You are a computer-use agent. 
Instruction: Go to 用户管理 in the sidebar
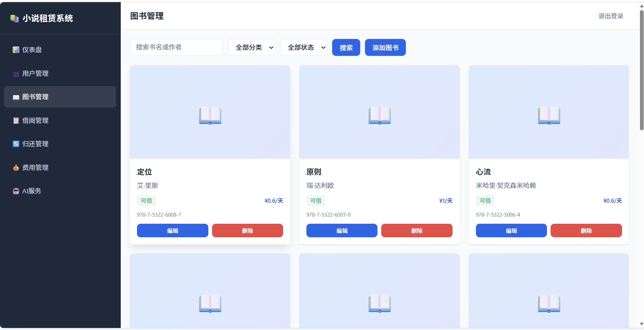point(60,73)
